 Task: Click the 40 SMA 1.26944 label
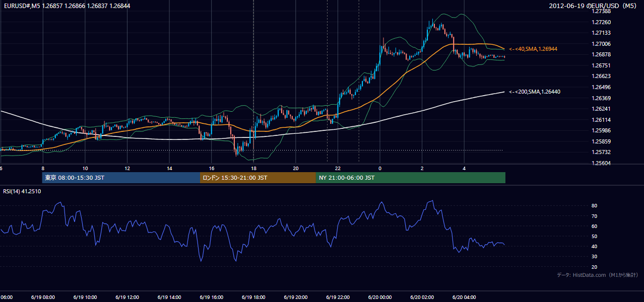[533, 49]
